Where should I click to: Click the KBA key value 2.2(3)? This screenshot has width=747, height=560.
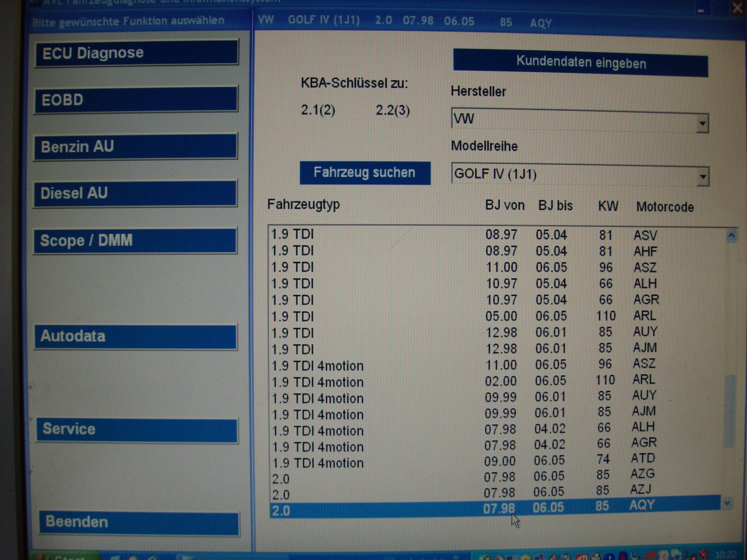point(393,111)
